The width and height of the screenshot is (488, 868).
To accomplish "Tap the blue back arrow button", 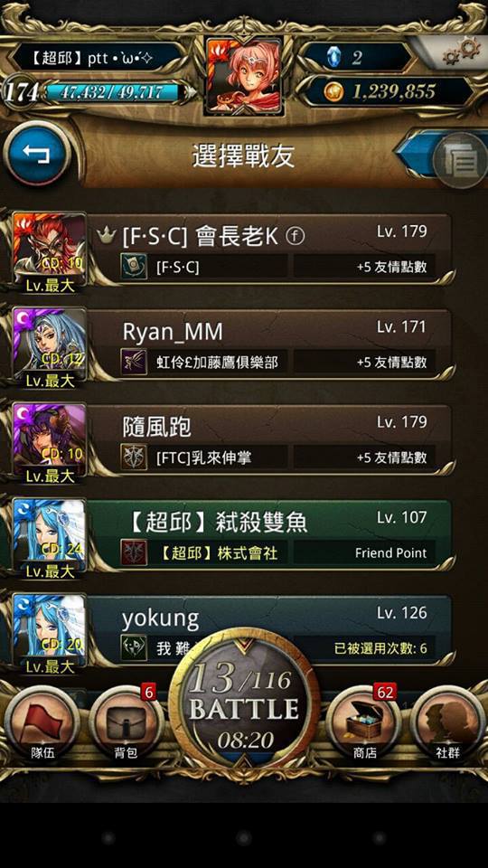I will coord(36,154).
